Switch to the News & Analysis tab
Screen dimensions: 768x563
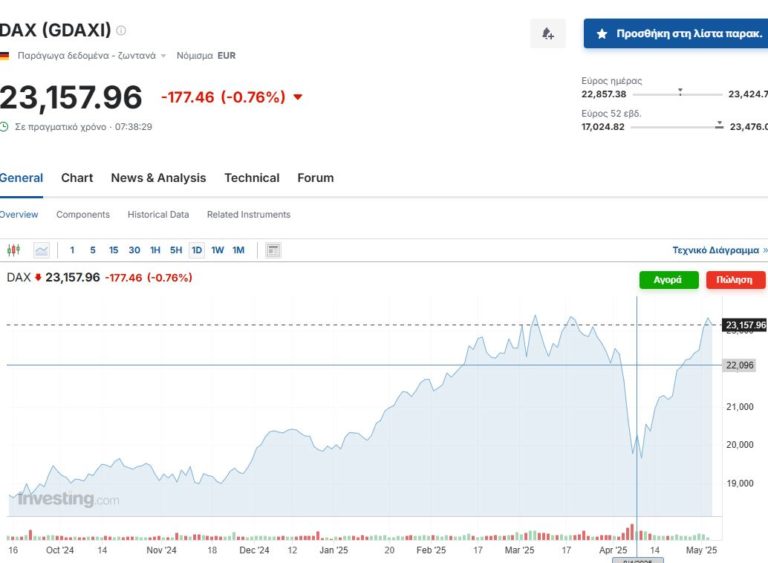click(158, 178)
